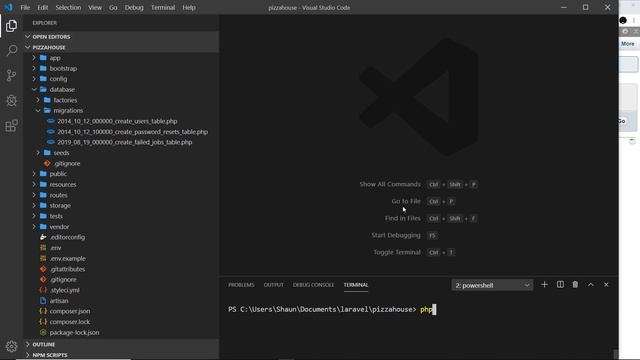Screen dimensions: 640x360
Task: Switch to the PROBLEMS tab
Action: pyautogui.click(x=241, y=285)
